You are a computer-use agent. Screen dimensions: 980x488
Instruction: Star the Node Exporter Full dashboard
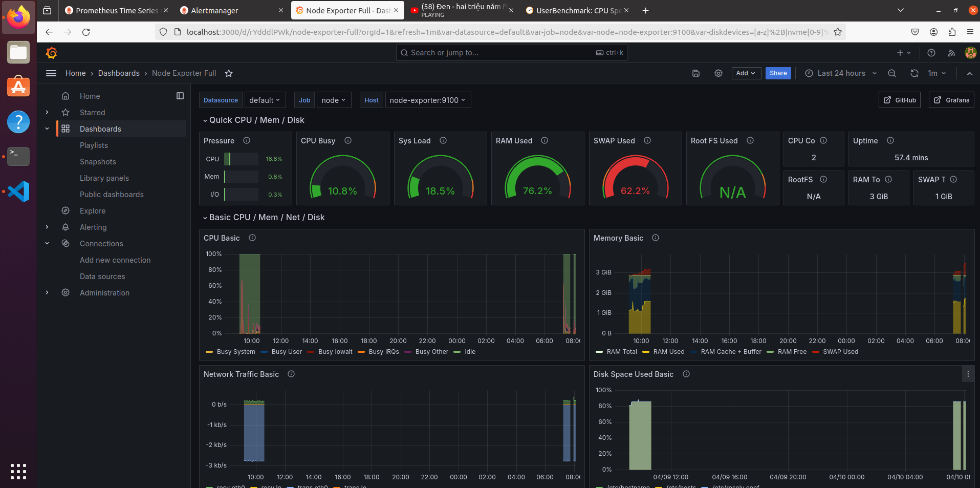[x=229, y=73]
